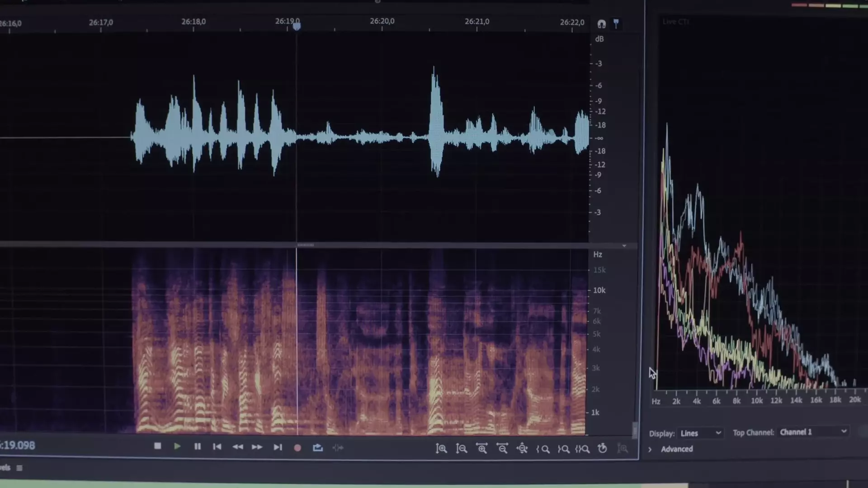Open the Top Channel dropdown
The height and width of the screenshot is (488, 868).
coord(813,432)
